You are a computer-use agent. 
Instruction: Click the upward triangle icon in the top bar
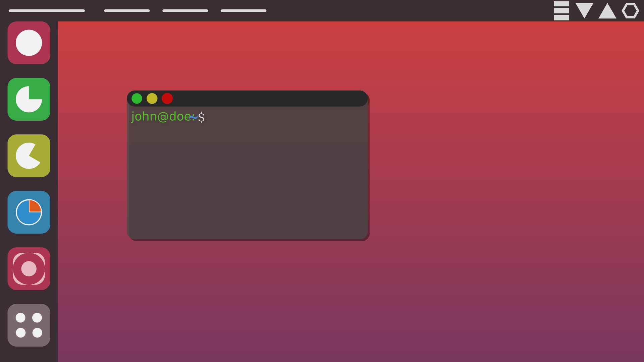click(x=607, y=11)
